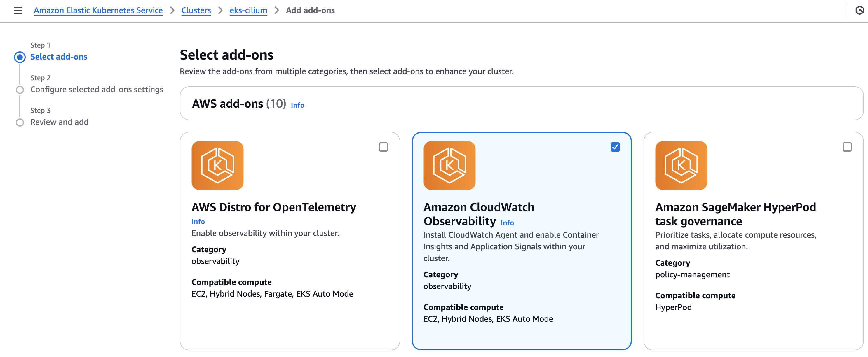Click Configure selected add-ons settings step
Screen dimensions: 868x357
pyautogui.click(x=97, y=89)
